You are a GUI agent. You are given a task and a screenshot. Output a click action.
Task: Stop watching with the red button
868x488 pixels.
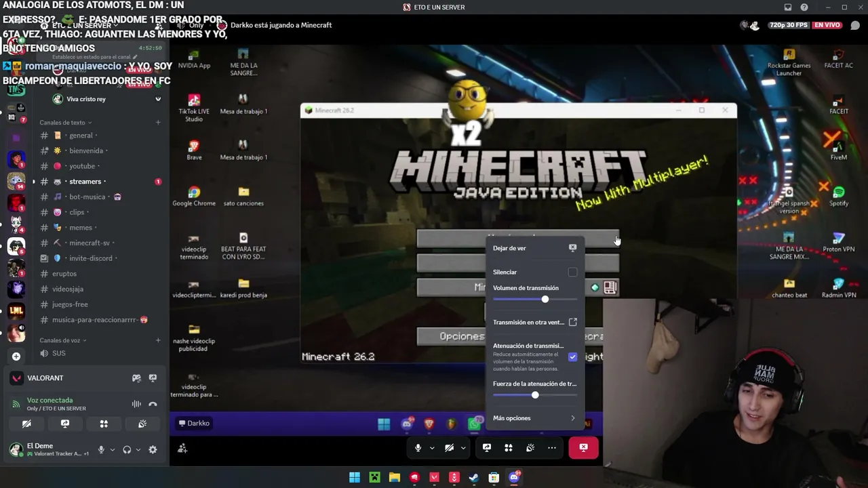pos(583,448)
